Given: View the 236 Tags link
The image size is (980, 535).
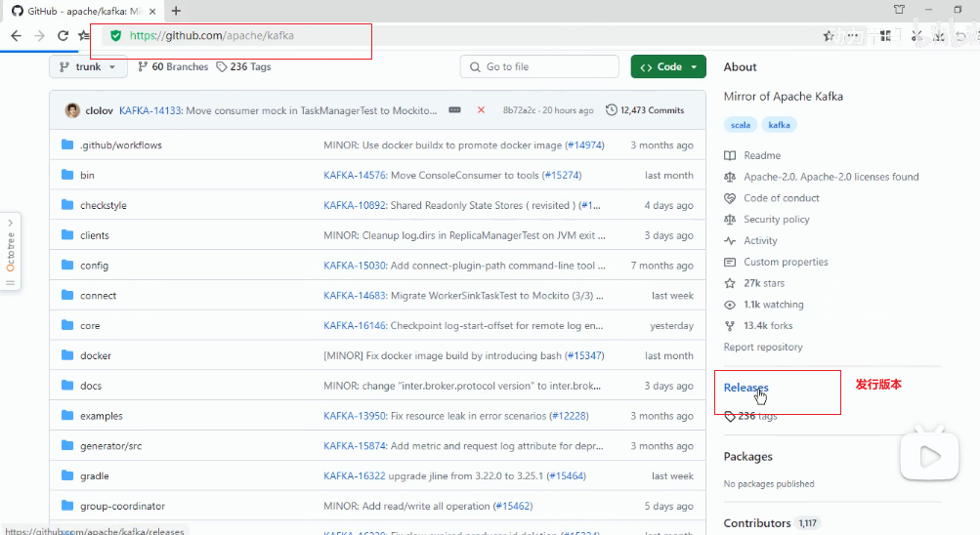Looking at the screenshot, I should point(243,66).
